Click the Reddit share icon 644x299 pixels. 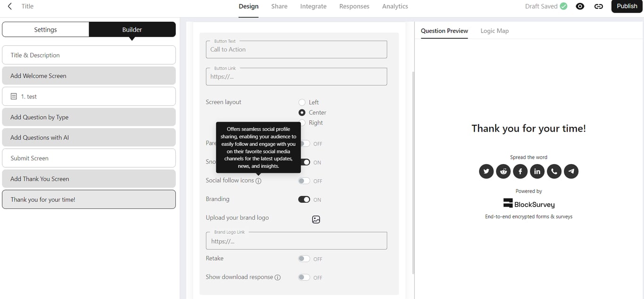point(503,171)
